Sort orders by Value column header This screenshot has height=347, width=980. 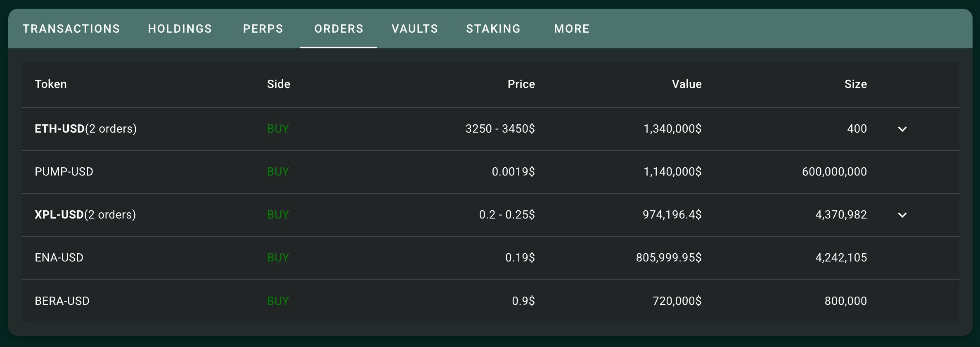(x=686, y=84)
